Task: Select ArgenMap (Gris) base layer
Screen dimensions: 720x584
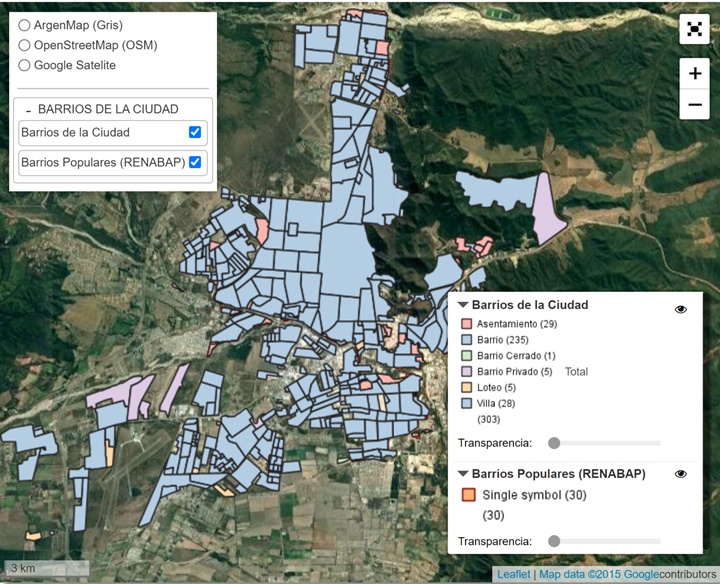Action: click(24, 25)
